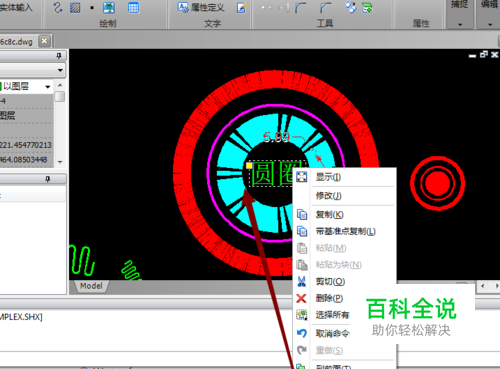Choose 粘贴(M) from the context menu
The width and height of the screenshot is (500, 369).
pos(344,248)
